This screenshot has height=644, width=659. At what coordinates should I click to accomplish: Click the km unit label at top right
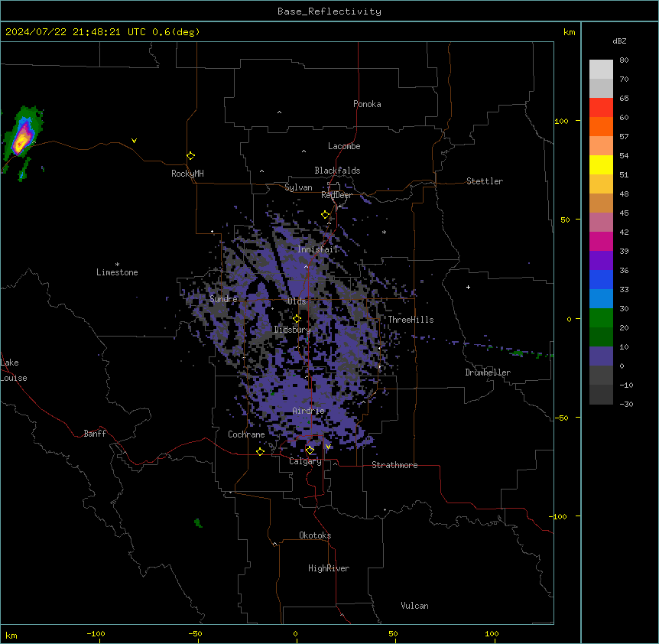click(x=570, y=32)
